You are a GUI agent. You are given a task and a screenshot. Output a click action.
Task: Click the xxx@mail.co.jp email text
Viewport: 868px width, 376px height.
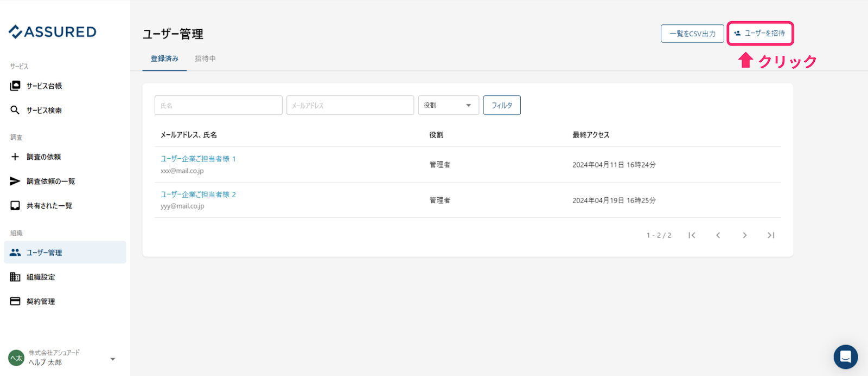click(182, 171)
